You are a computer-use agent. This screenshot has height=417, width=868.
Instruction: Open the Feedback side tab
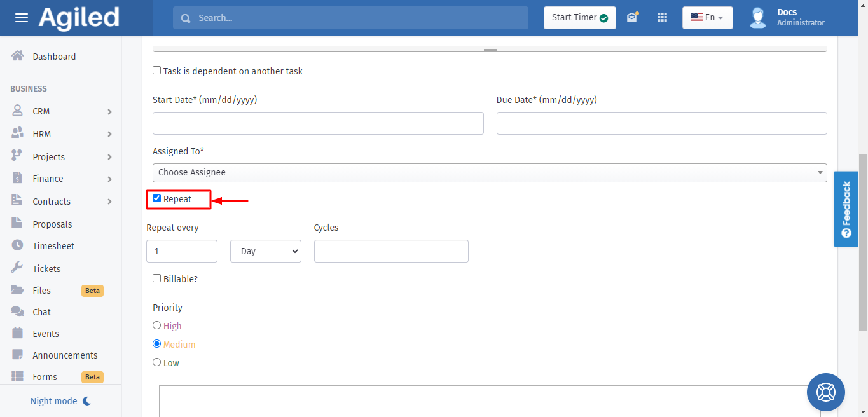tap(845, 209)
